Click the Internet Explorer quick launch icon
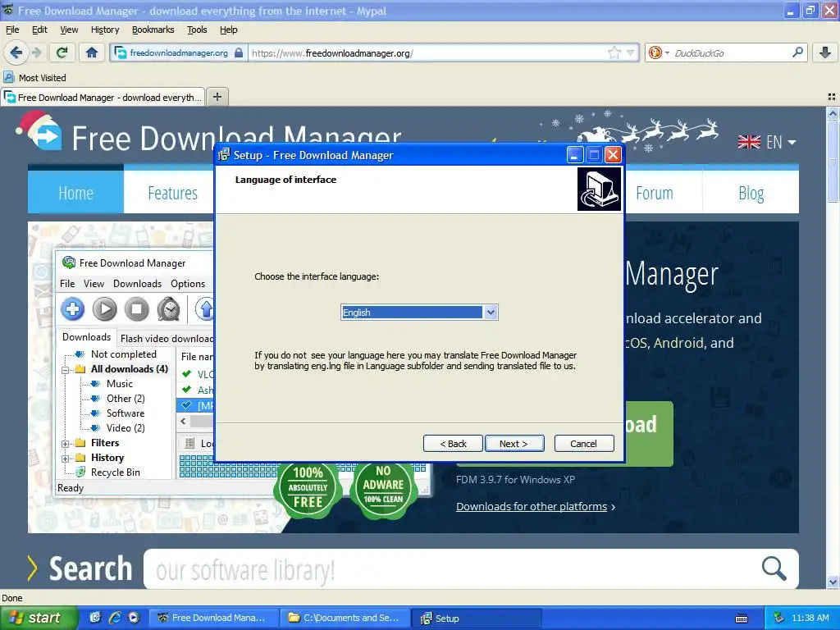The image size is (840, 630). 115,618
